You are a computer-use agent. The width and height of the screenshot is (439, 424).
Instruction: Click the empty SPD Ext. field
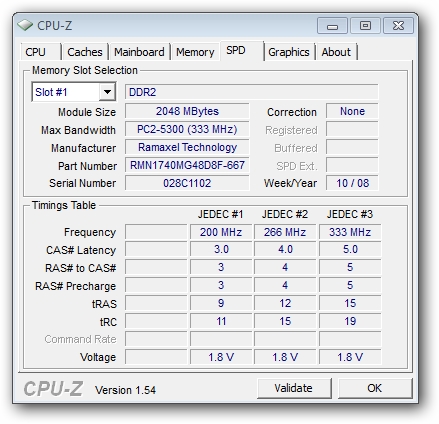(352, 165)
